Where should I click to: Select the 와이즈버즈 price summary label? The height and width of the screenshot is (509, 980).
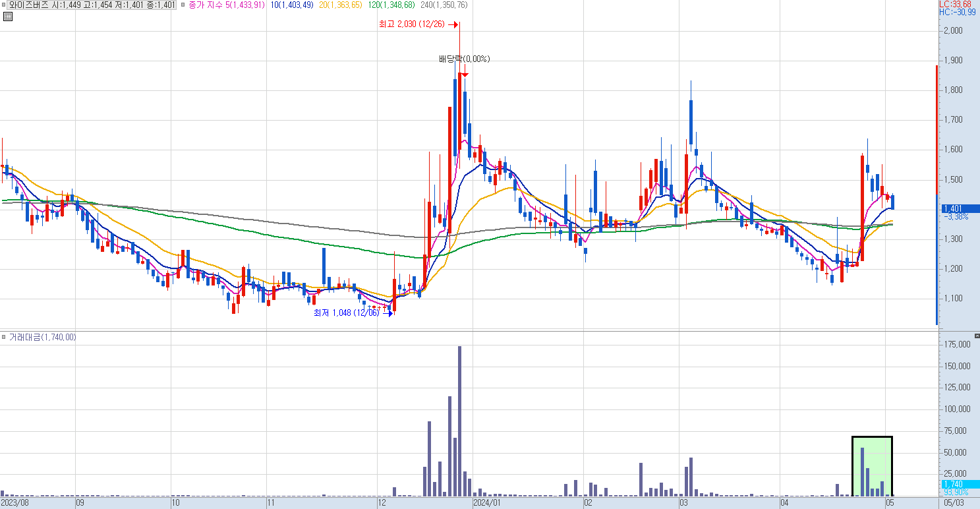(92, 5)
